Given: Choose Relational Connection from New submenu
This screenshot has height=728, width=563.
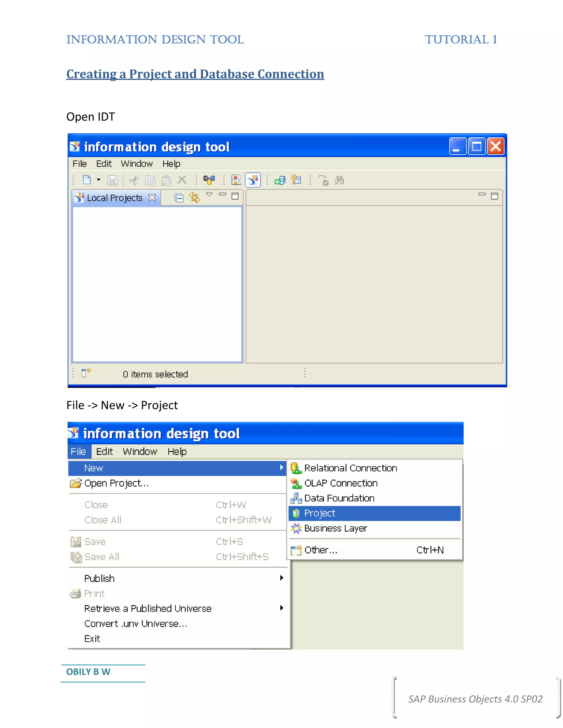Looking at the screenshot, I should (x=350, y=468).
